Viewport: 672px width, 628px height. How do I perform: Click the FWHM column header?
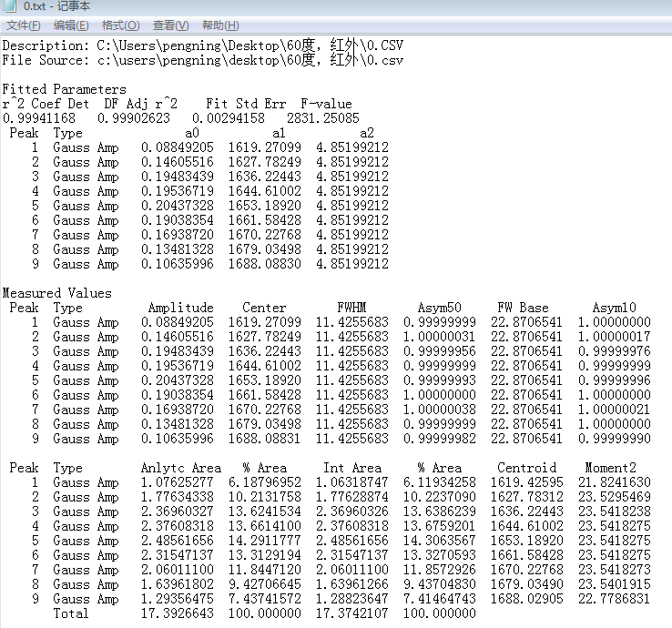click(x=351, y=308)
